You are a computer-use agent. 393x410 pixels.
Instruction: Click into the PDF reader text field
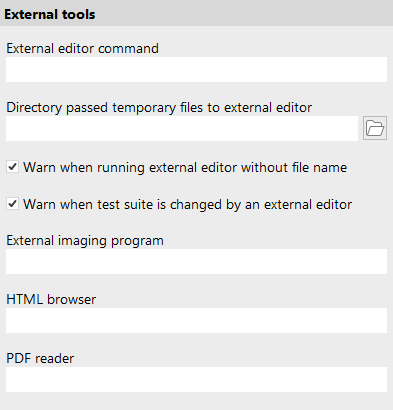196,379
